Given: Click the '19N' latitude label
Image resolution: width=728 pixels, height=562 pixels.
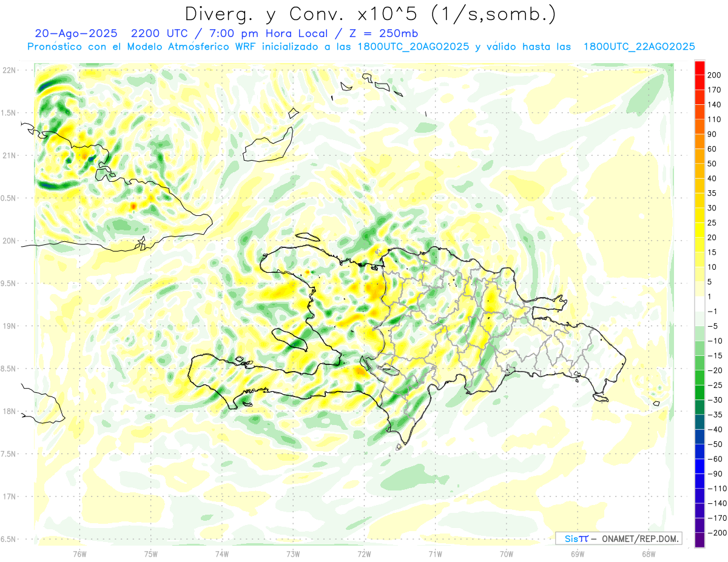Looking at the screenshot, I should pyautogui.click(x=9, y=326).
